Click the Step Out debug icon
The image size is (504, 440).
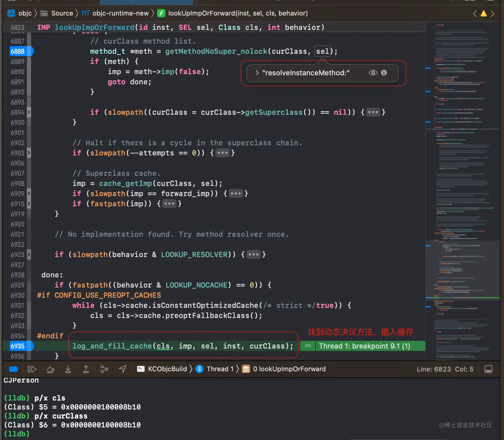tap(86, 369)
